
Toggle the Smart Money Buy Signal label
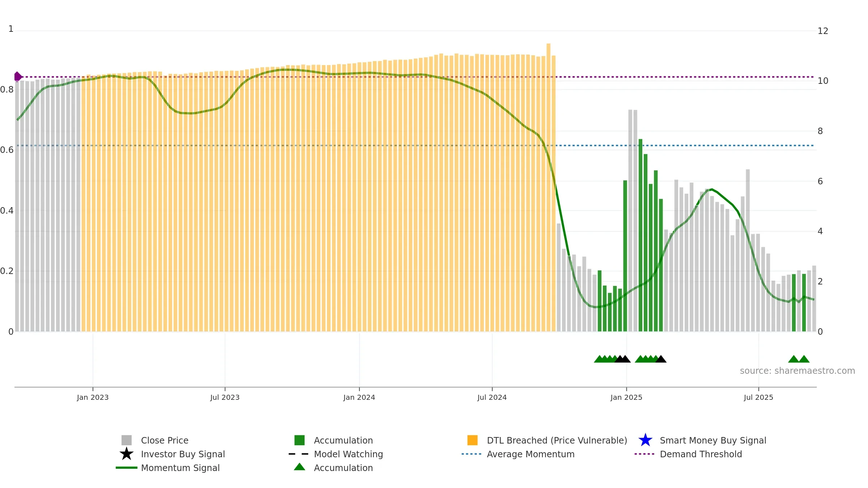713,440
